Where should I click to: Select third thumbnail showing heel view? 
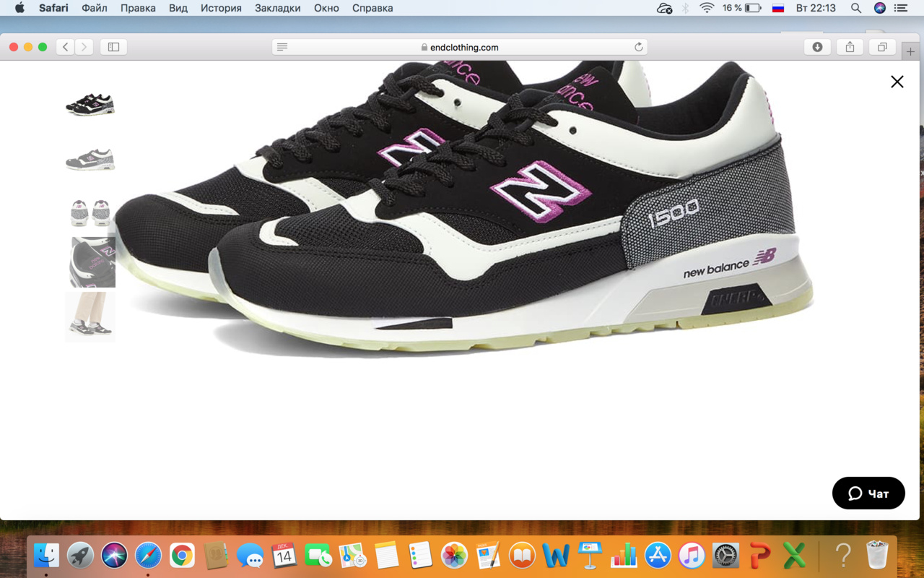point(90,213)
